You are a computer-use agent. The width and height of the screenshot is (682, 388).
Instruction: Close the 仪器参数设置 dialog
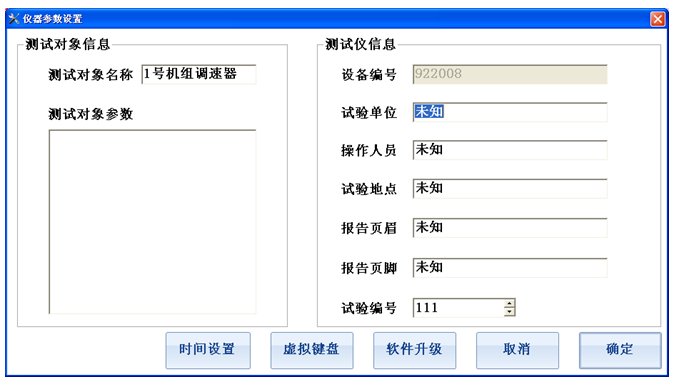(x=657, y=19)
